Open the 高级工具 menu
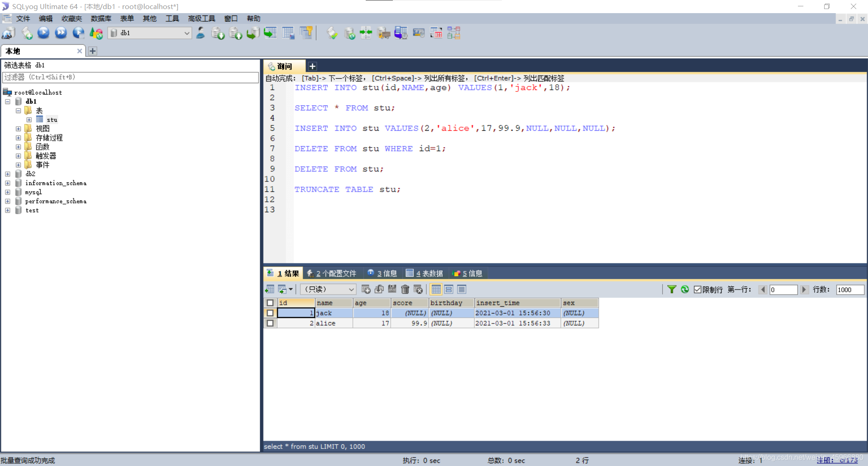Screen dimensions: 868x466 click(x=202, y=19)
